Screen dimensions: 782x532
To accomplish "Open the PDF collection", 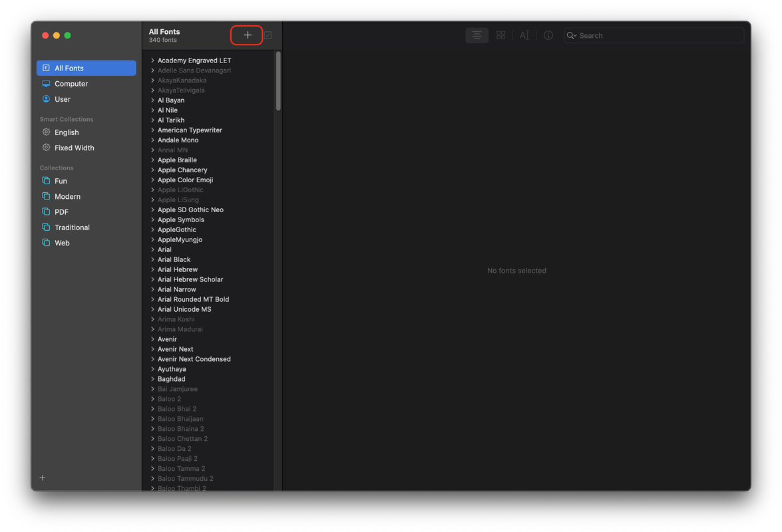I will tap(87, 212).
